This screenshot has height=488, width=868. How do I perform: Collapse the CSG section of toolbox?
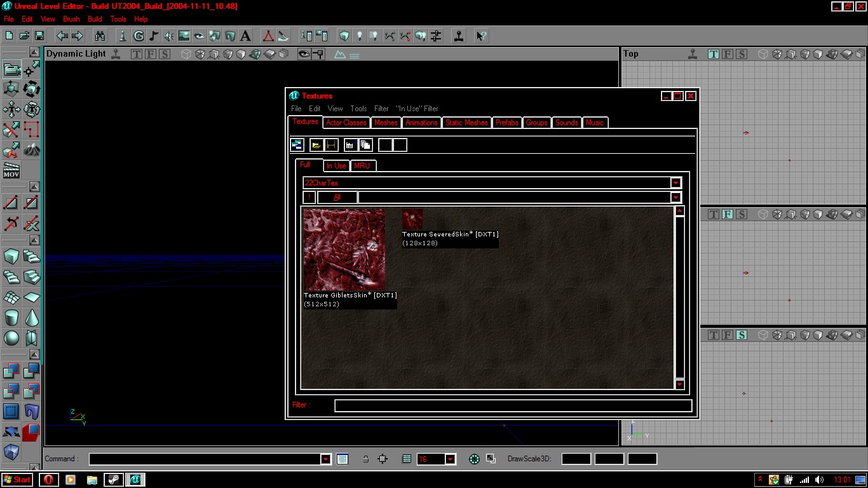click(34, 355)
